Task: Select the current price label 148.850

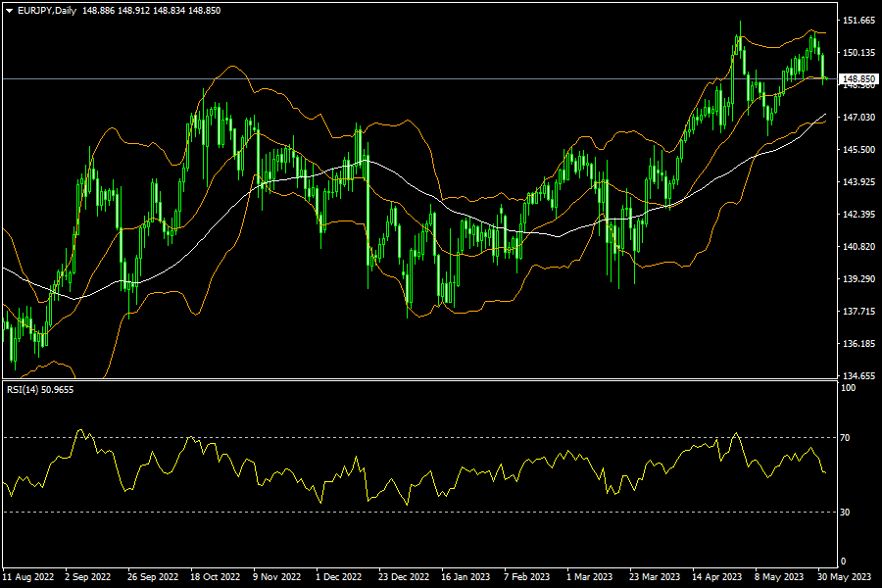Action: 858,79
